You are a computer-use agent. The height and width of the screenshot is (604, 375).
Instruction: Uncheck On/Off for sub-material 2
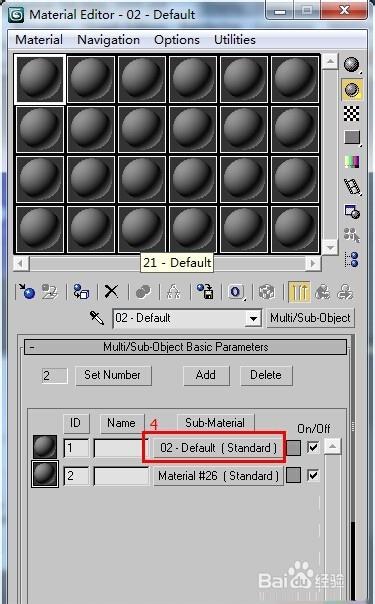pos(313,475)
